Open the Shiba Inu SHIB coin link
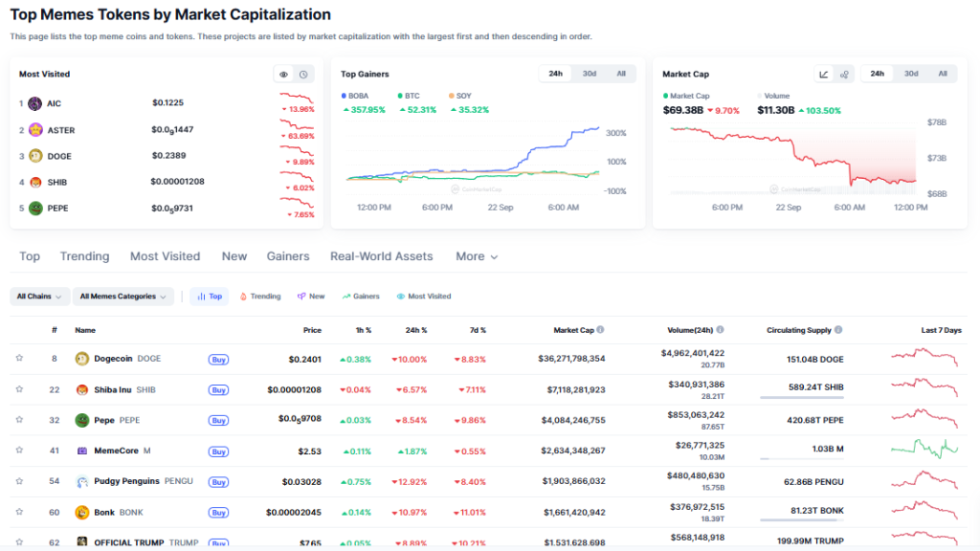The height and width of the screenshot is (551, 980). pyautogui.click(x=115, y=389)
